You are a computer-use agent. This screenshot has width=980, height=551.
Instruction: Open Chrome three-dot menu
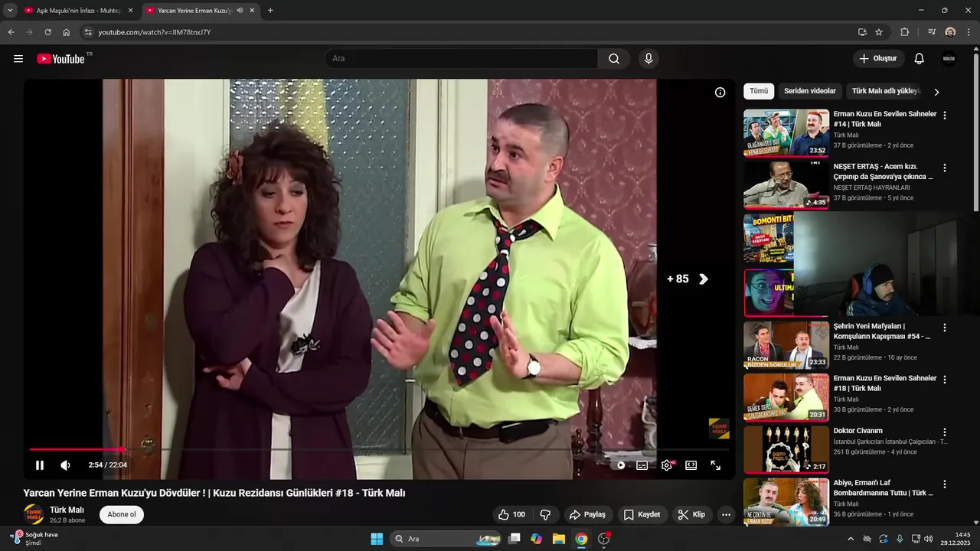[969, 32]
